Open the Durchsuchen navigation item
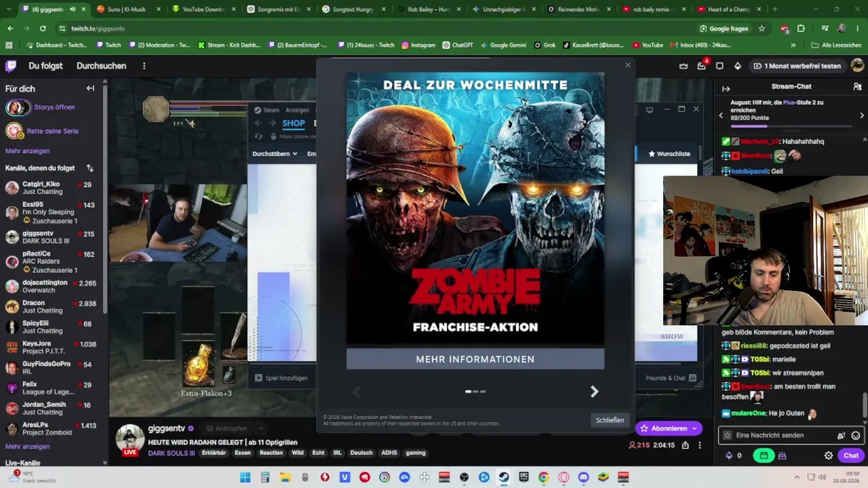868x488 pixels. point(101,66)
